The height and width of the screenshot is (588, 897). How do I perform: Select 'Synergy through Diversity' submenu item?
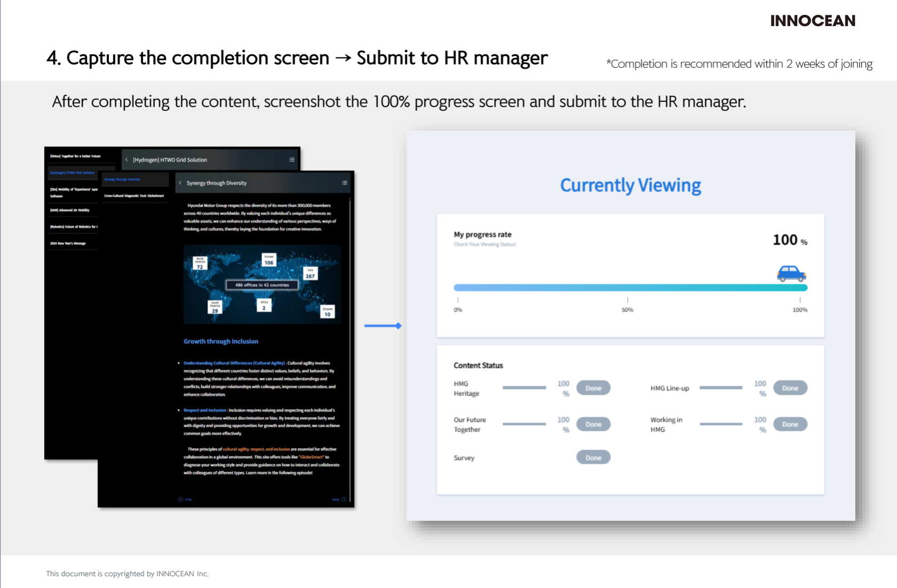(122, 179)
